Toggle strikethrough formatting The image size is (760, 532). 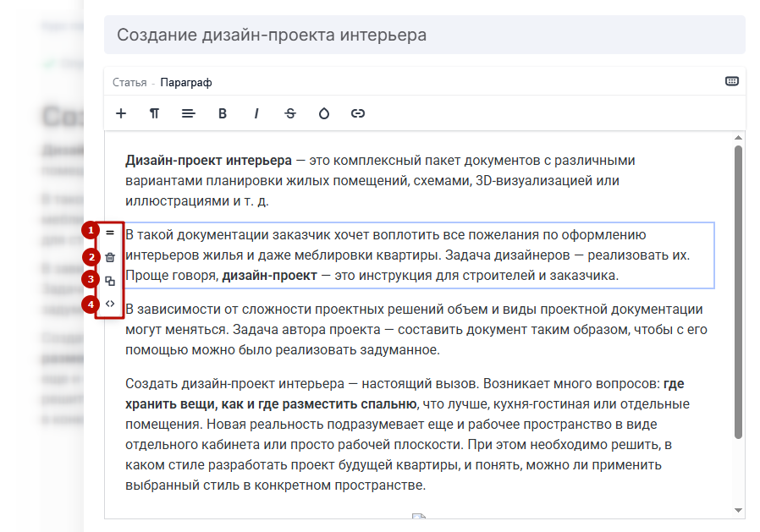point(290,113)
